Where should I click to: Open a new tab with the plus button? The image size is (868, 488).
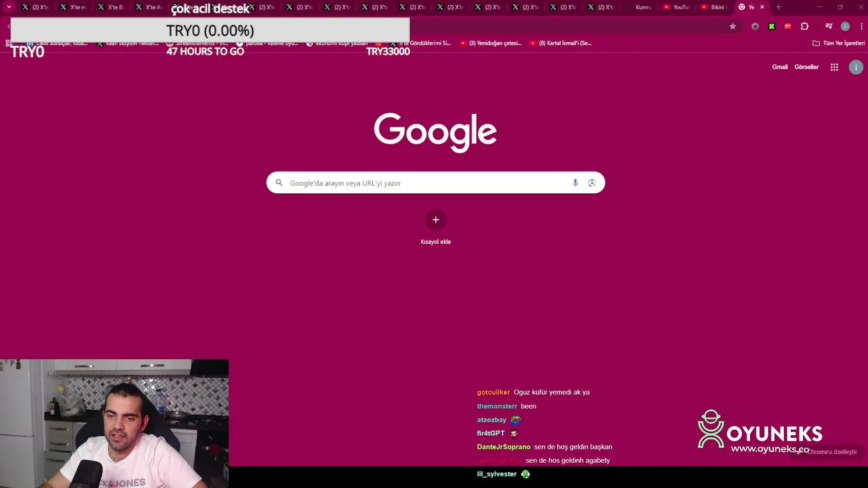778,7
